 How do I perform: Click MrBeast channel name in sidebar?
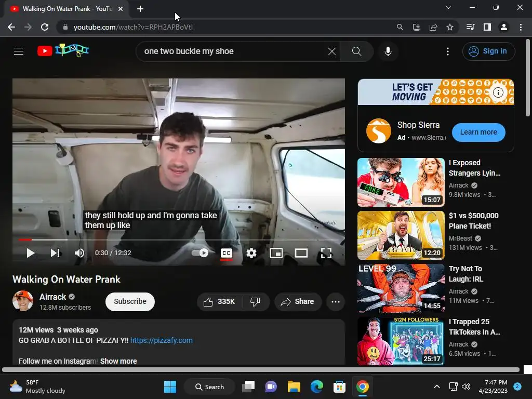click(x=460, y=238)
